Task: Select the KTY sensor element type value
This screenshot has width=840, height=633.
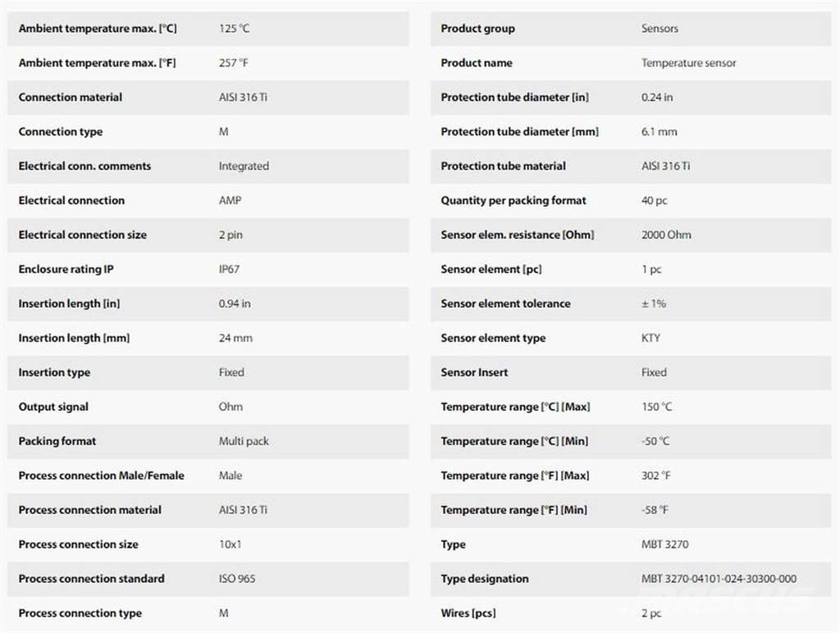Action: point(651,338)
